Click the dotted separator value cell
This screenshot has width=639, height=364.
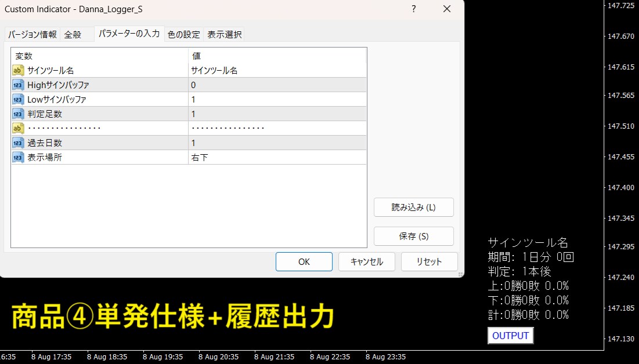coord(277,128)
